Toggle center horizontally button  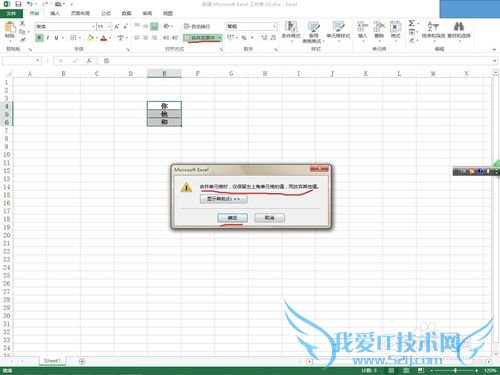pyautogui.click(x=146, y=38)
